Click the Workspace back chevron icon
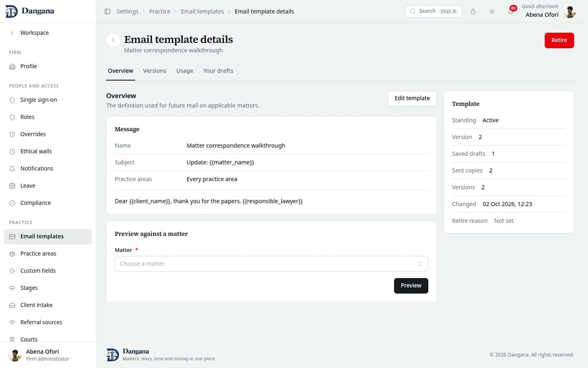 (12, 33)
